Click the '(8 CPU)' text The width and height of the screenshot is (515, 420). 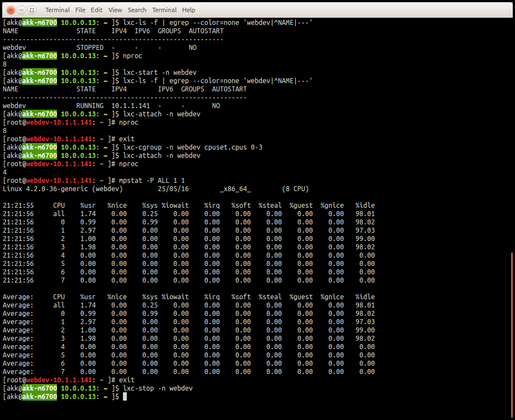295,188
